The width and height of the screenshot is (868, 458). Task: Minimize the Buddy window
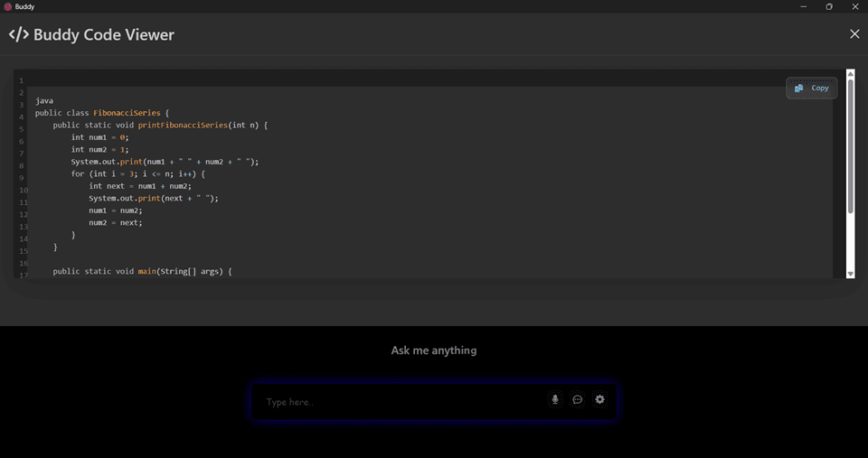click(x=803, y=6)
